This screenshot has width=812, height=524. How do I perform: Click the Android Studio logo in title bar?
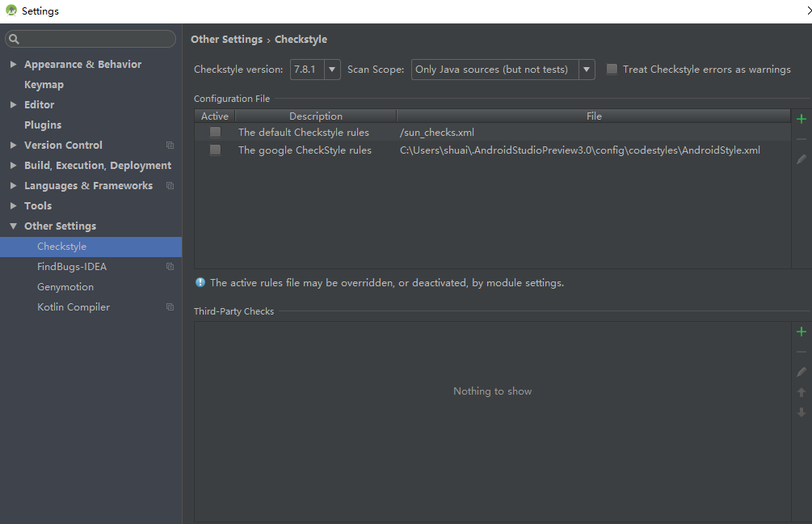pos(11,11)
